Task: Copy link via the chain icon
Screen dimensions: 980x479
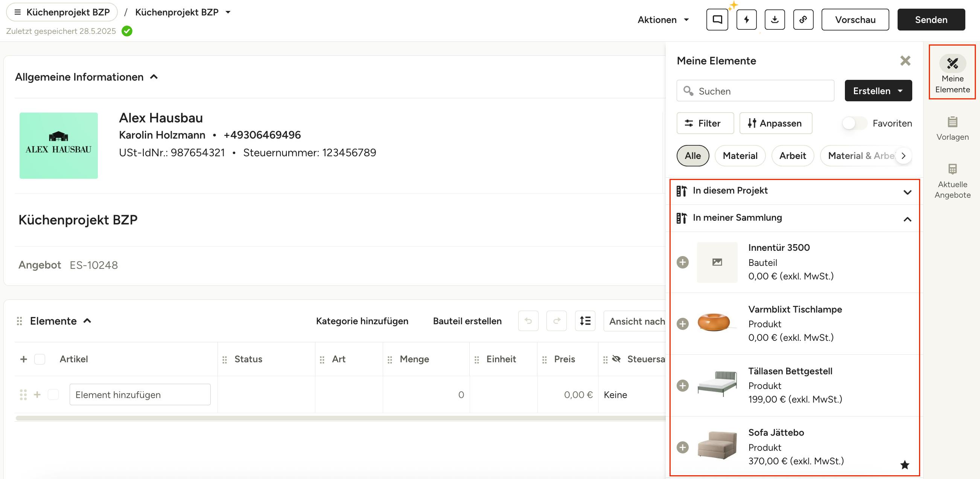Action: coord(803,20)
